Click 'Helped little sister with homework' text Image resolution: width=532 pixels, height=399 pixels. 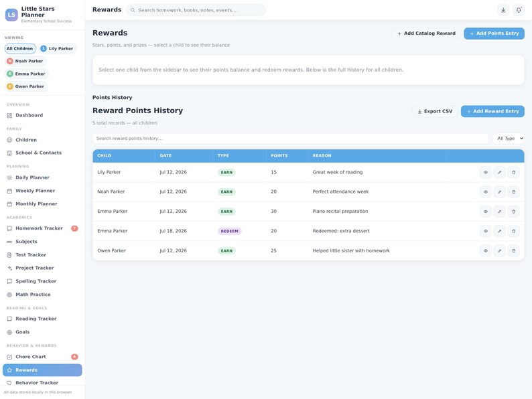351,251
